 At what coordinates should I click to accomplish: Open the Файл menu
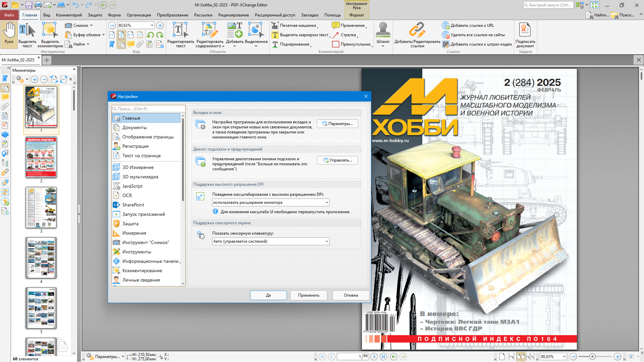click(9, 15)
